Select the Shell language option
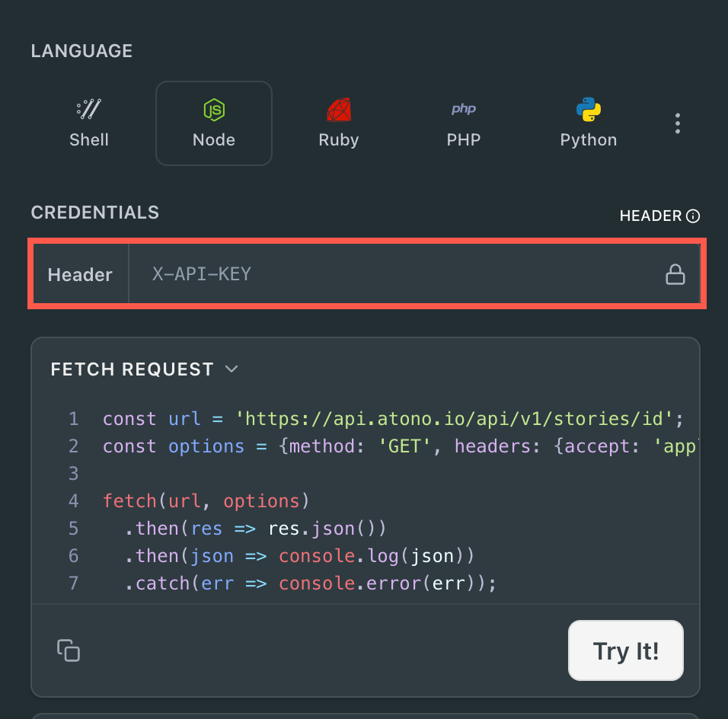Screen dimensions: 728x719 (x=88, y=123)
